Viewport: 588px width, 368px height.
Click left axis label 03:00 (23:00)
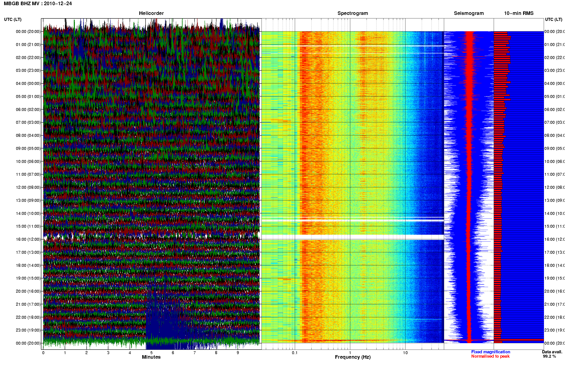click(28, 70)
